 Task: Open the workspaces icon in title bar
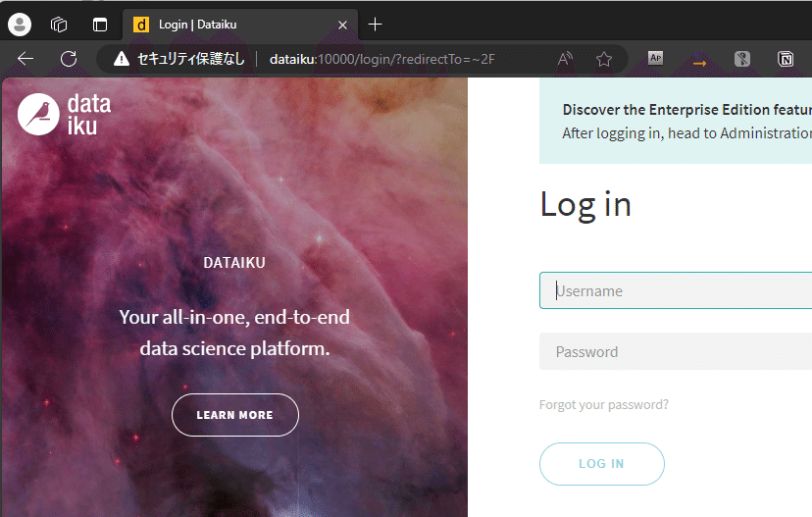click(x=59, y=25)
